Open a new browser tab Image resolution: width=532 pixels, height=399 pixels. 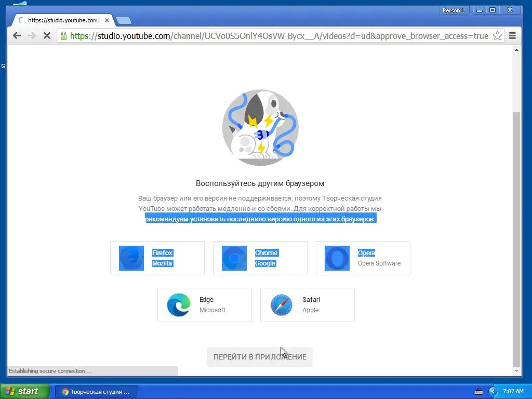tap(124, 21)
